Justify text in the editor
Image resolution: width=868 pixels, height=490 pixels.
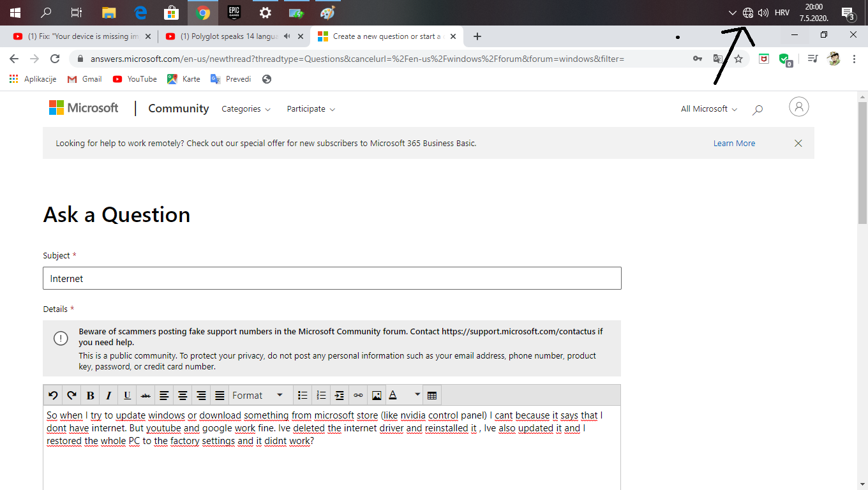coord(220,396)
